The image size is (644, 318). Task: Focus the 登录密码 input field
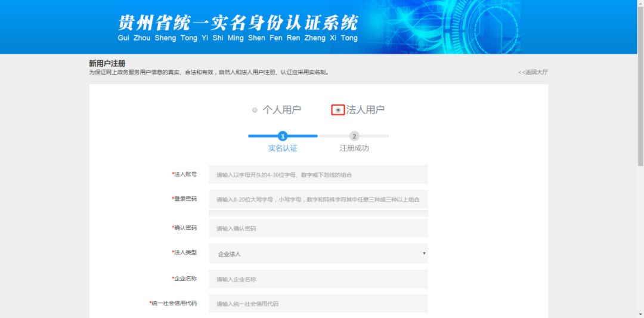click(318, 199)
